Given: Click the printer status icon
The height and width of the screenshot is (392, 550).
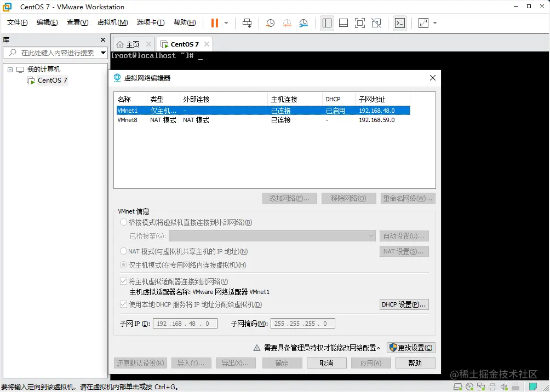Looking at the screenshot, I should coord(492,387).
